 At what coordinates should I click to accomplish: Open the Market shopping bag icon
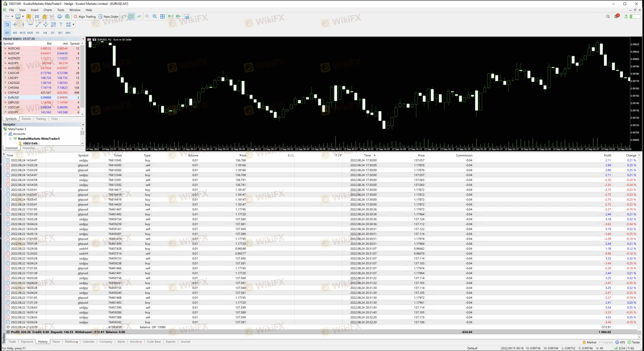pos(45,16)
